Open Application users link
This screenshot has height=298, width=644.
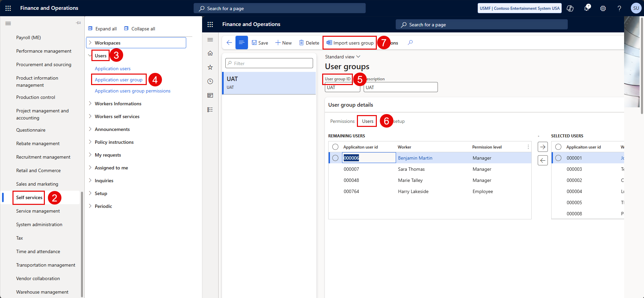[113, 69]
